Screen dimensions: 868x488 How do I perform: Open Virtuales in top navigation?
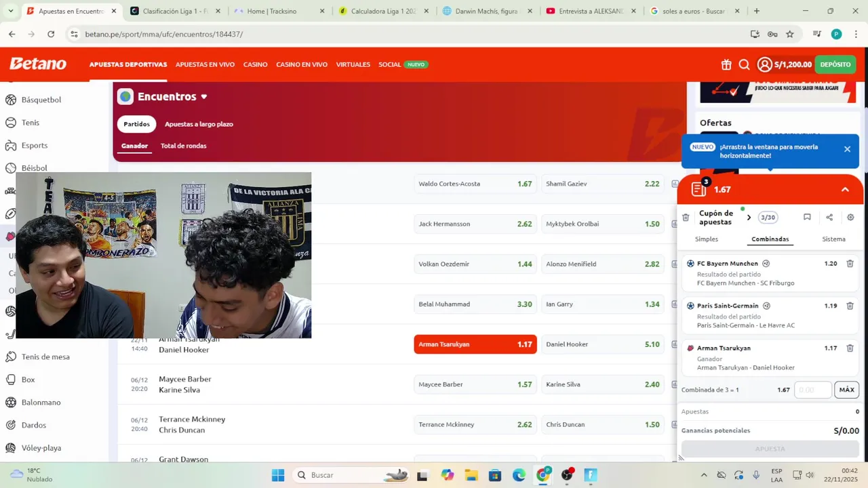[x=353, y=64]
